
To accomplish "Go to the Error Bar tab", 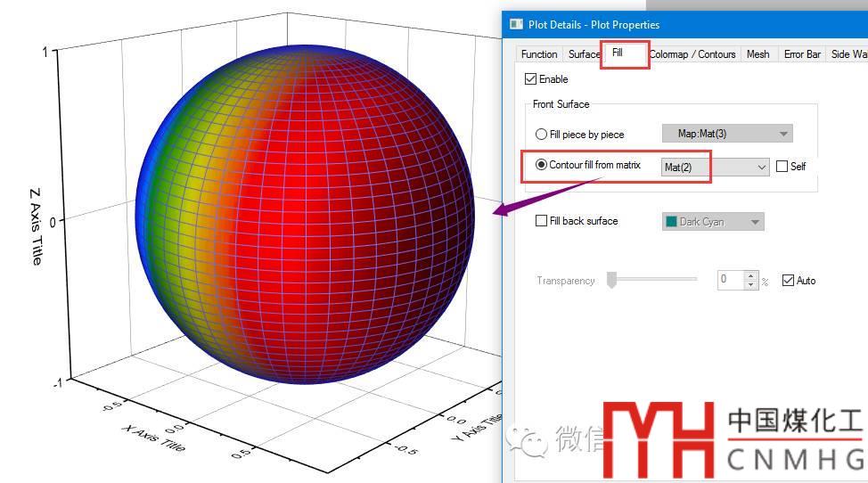I will pos(801,54).
